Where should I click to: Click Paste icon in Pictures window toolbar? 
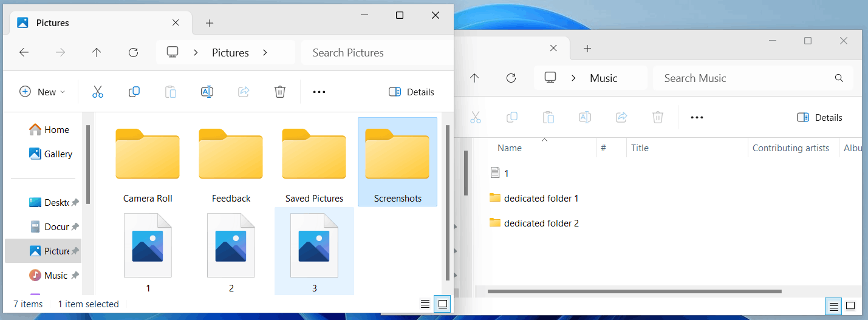click(171, 92)
